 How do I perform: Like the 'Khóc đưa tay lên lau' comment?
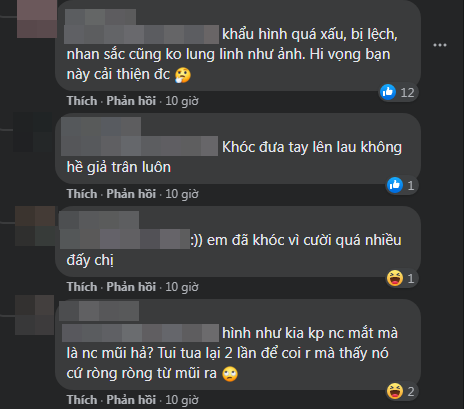tap(82, 194)
